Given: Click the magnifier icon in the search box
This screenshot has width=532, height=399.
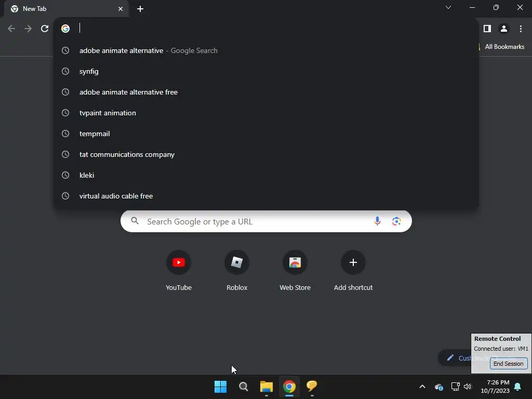Looking at the screenshot, I should click(135, 221).
